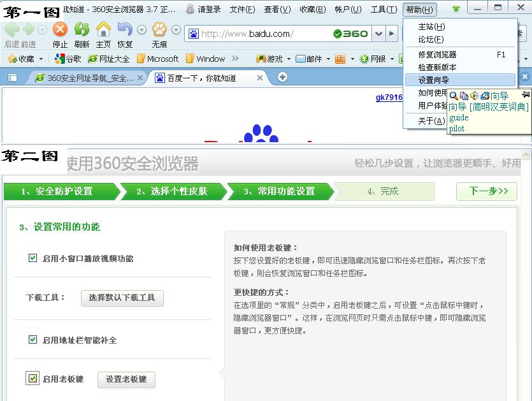Close the 百度一下，你就知道 tab
This screenshot has width=532, height=401.
coord(259,78)
